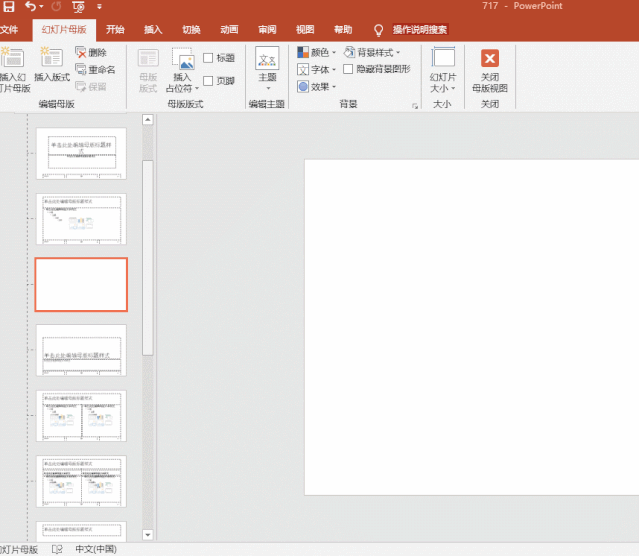Toggle the Footers (页脚) checkbox
639x556 pixels.
(208, 81)
